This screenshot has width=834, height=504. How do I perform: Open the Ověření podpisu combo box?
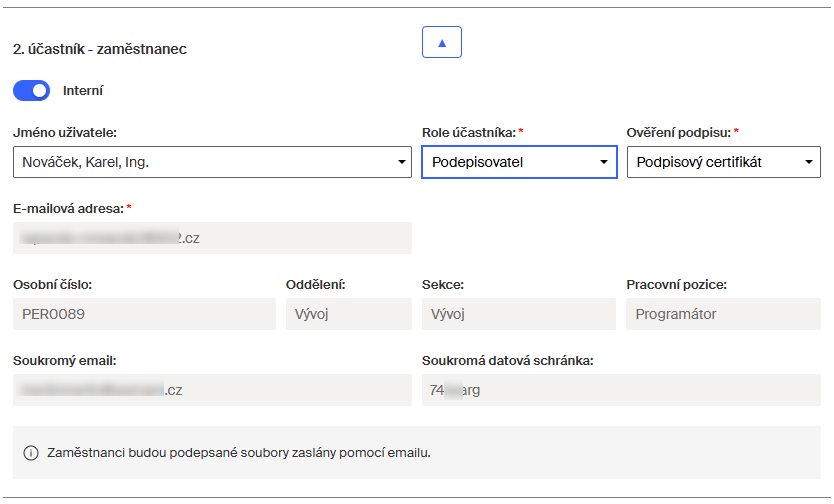(723, 162)
